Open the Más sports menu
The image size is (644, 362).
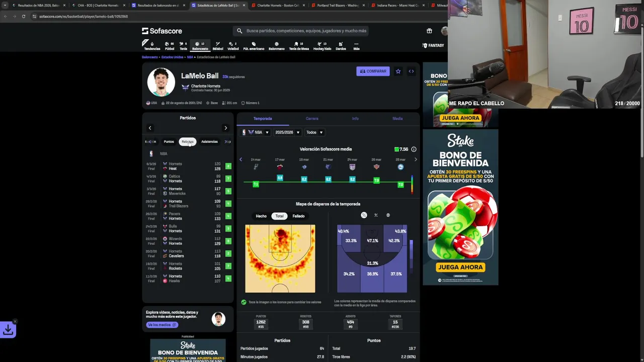356,46
